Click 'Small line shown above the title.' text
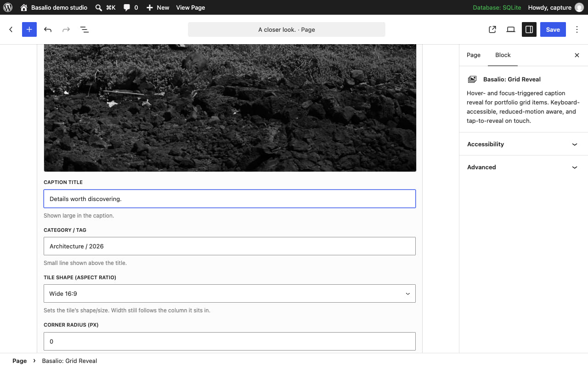 click(x=85, y=263)
